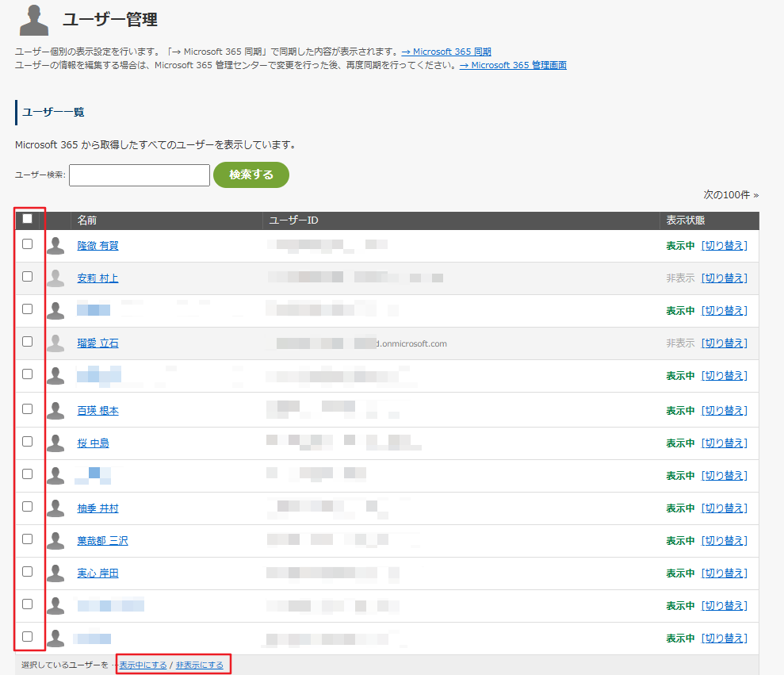Click the large user silhouette beside ユーザー管理
The image size is (784, 675).
34,21
